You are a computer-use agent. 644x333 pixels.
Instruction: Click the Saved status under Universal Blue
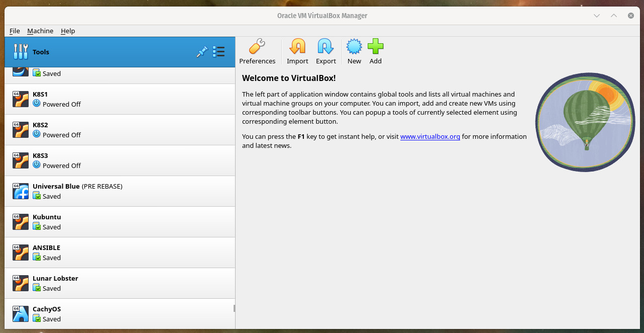(x=52, y=196)
